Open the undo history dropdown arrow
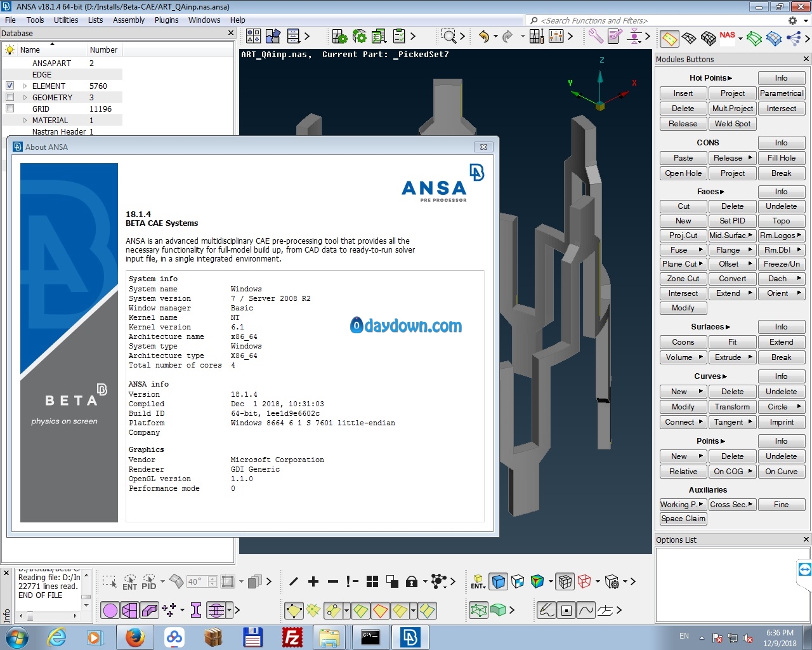812x650 pixels. pos(495,37)
